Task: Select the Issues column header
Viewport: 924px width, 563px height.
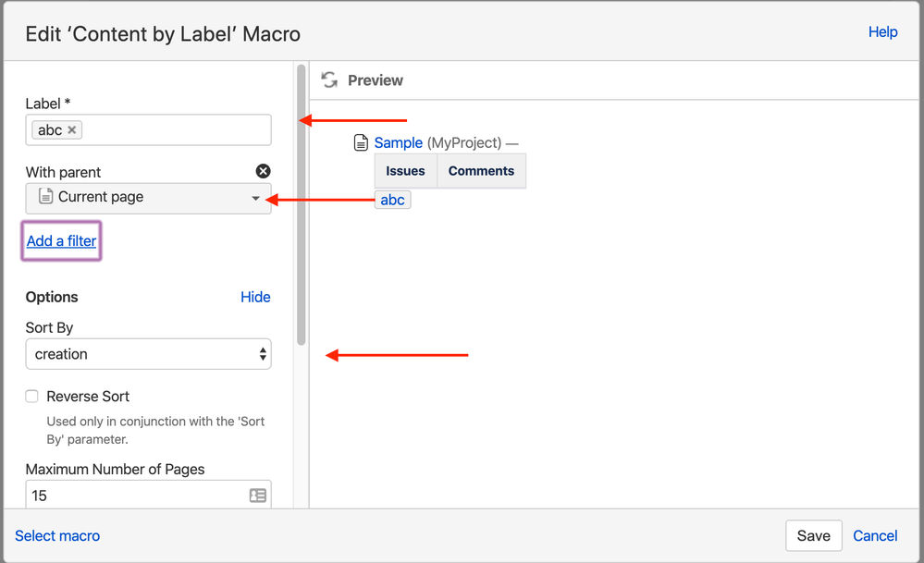Action: 405,171
